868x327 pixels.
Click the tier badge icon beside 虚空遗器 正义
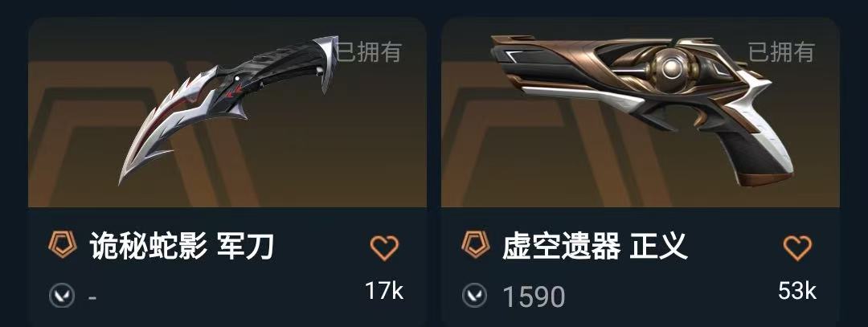[476, 246]
